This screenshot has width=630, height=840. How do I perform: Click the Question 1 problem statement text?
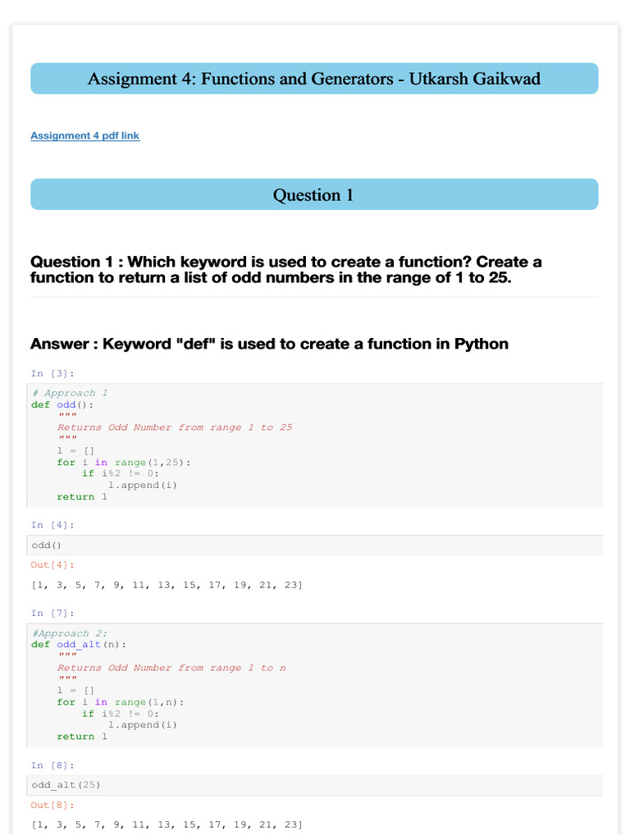(286, 269)
